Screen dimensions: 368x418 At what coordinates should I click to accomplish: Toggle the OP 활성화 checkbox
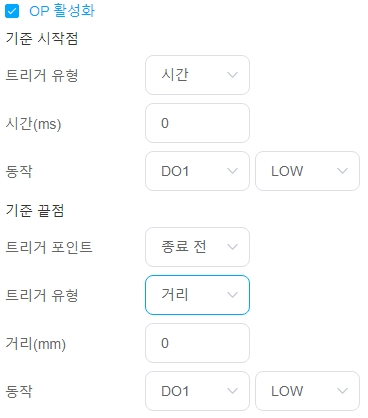pyautogui.click(x=12, y=11)
